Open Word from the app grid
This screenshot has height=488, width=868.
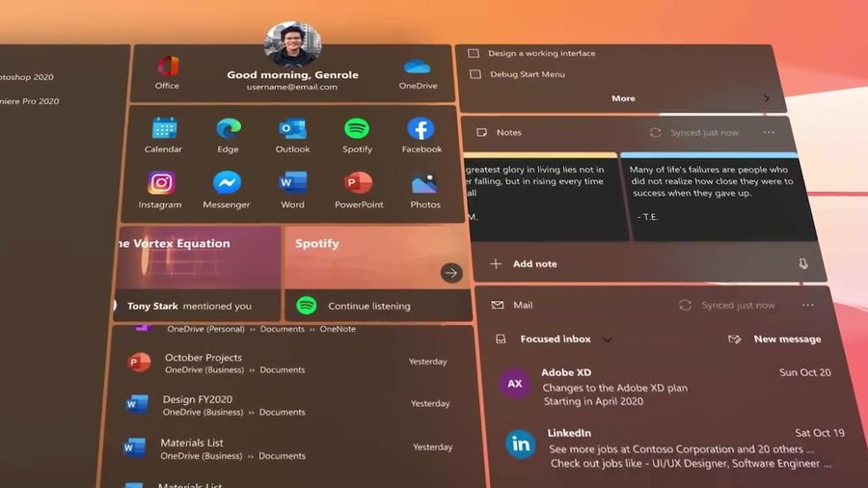click(x=292, y=182)
